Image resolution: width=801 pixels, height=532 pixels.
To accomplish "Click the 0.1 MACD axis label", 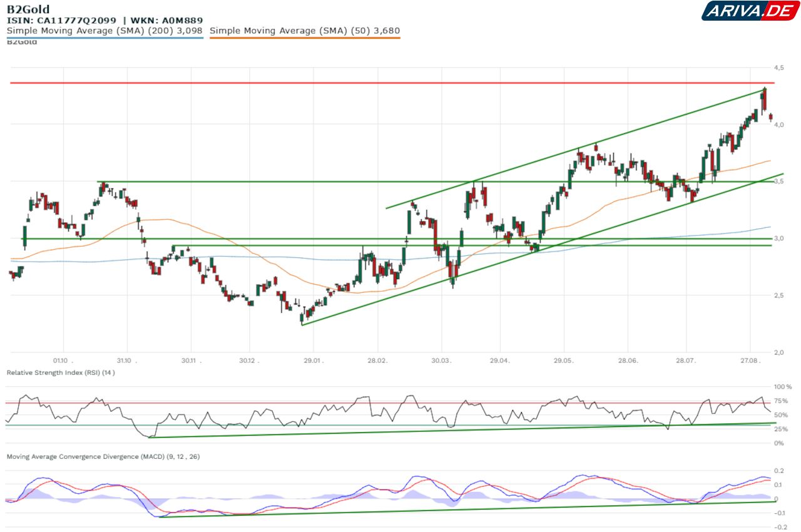I will 779,485.
